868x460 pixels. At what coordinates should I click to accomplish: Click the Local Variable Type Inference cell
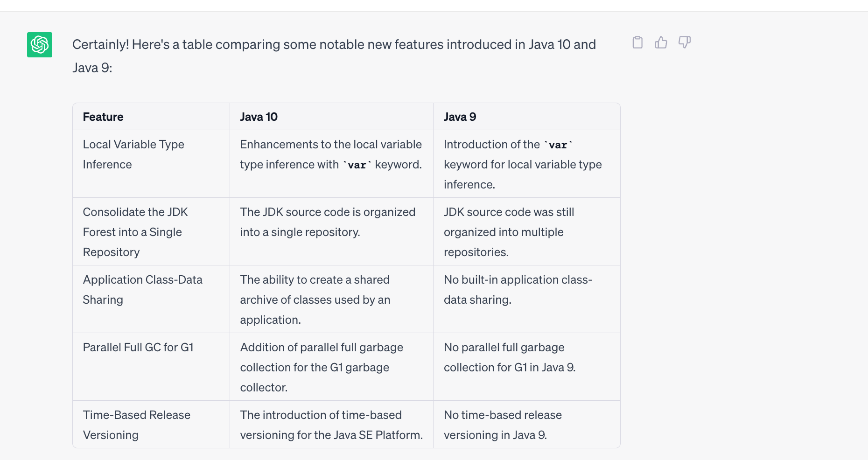[151, 164]
